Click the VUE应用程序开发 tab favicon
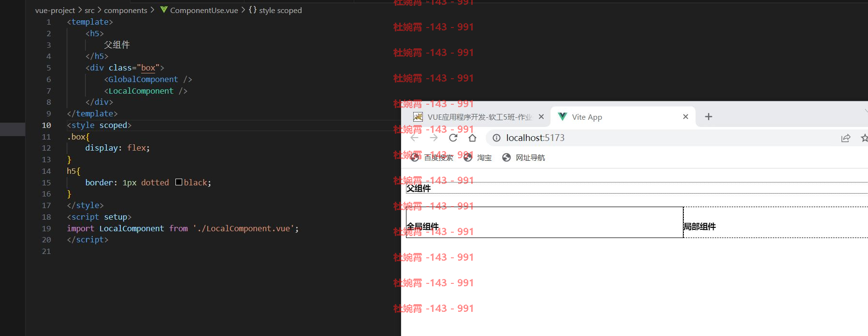The image size is (868, 336). pos(418,117)
